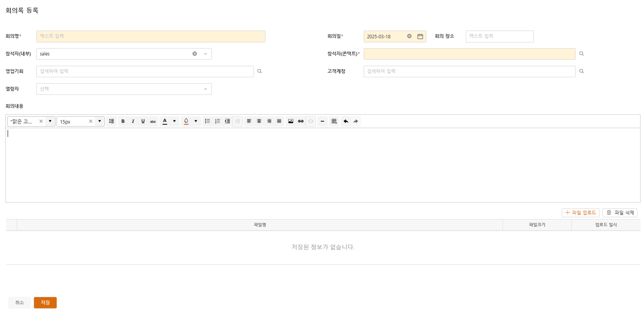Open the text background color picker

pos(196,121)
